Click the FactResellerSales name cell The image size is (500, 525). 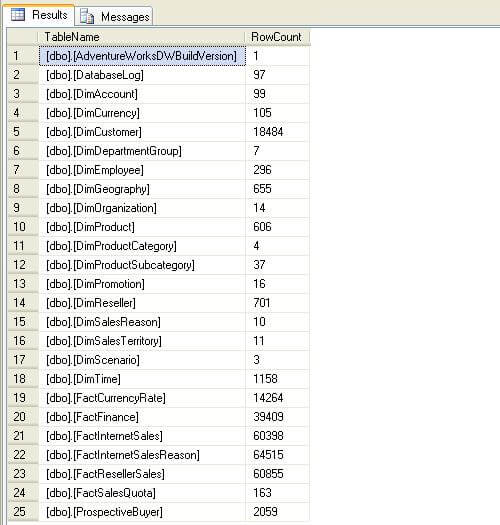[142, 474]
